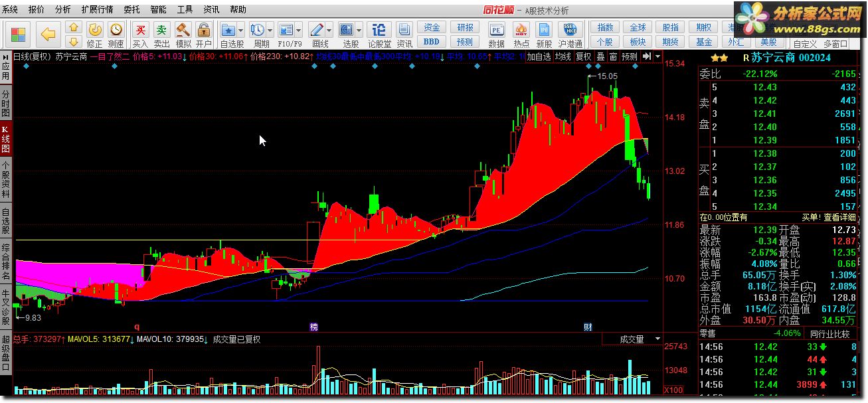Open the 报价 menu
Viewport: 868px width, 403px height.
tap(37, 10)
